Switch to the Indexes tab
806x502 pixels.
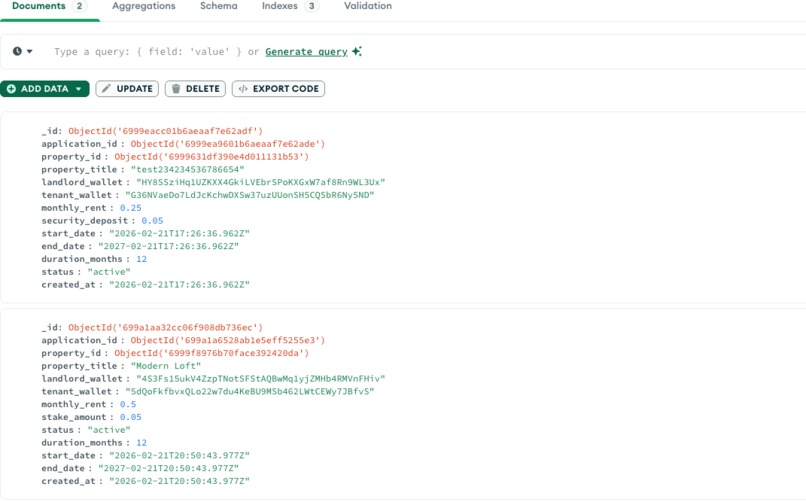pos(290,6)
